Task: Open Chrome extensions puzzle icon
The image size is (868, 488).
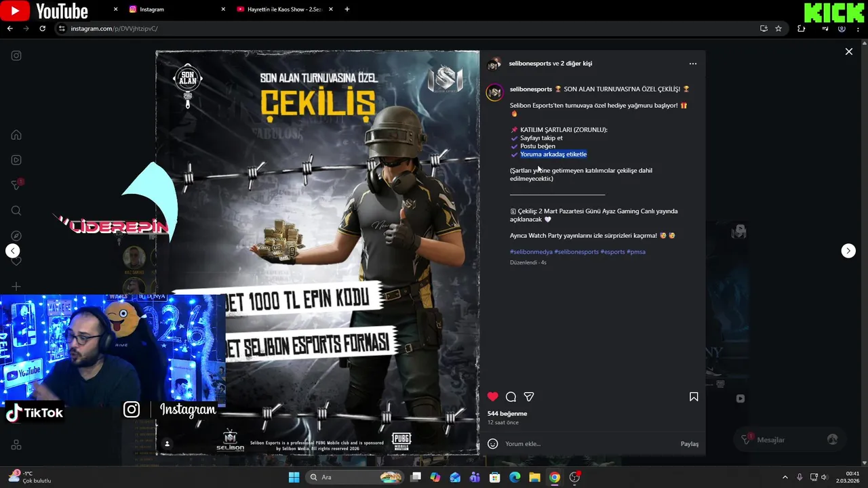Action: (801, 28)
